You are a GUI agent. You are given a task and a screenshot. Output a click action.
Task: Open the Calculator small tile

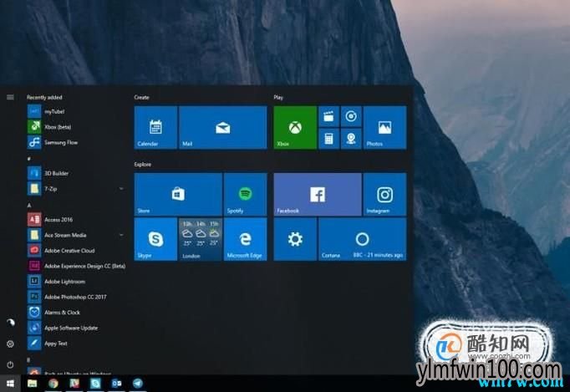coord(328,139)
